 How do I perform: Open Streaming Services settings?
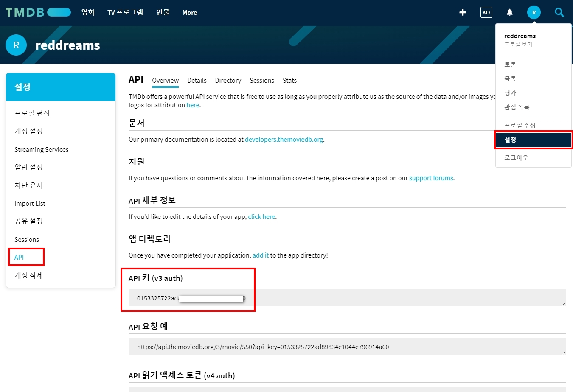42,149
